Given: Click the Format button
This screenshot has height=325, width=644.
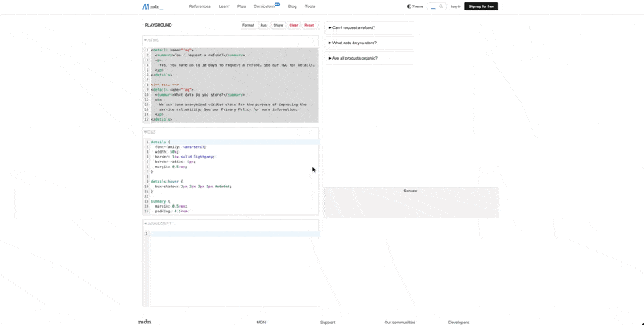Looking at the screenshot, I should click(248, 25).
